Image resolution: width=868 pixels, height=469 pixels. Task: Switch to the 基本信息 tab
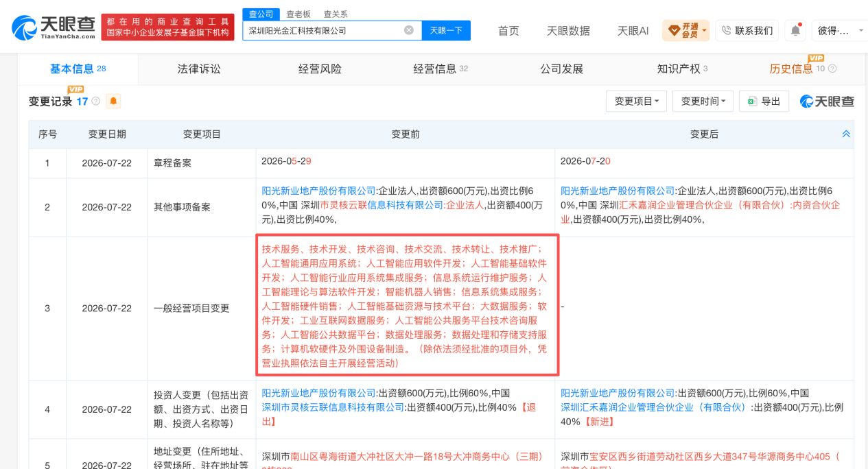[x=78, y=69]
